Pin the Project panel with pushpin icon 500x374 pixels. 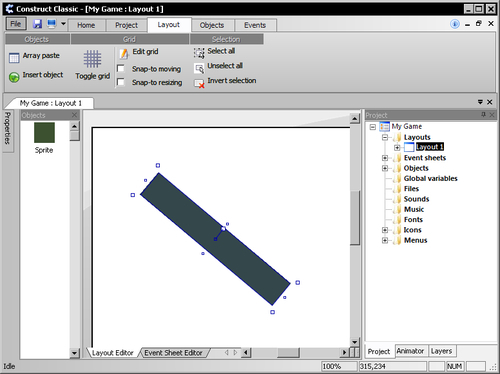pos(483,115)
